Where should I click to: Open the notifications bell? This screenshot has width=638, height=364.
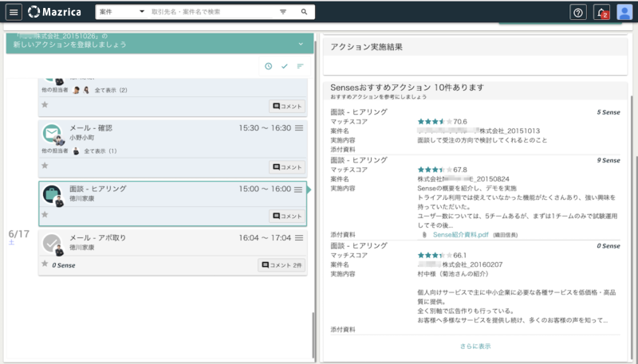[x=602, y=12]
